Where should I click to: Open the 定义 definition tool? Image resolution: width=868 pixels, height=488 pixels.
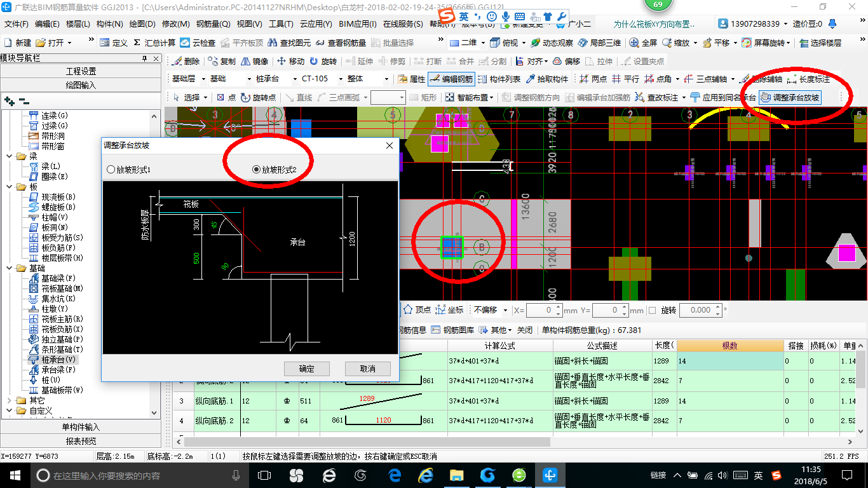pyautogui.click(x=114, y=43)
